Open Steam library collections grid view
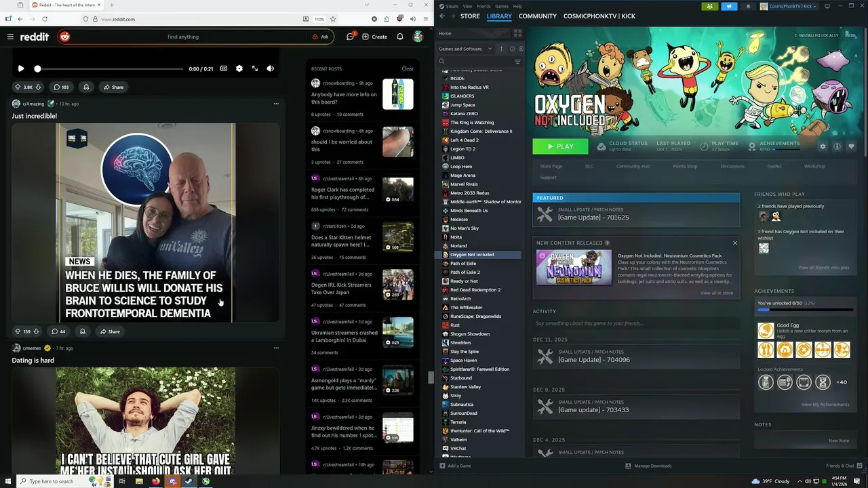The height and width of the screenshot is (488, 868). (x=517, y=33)
